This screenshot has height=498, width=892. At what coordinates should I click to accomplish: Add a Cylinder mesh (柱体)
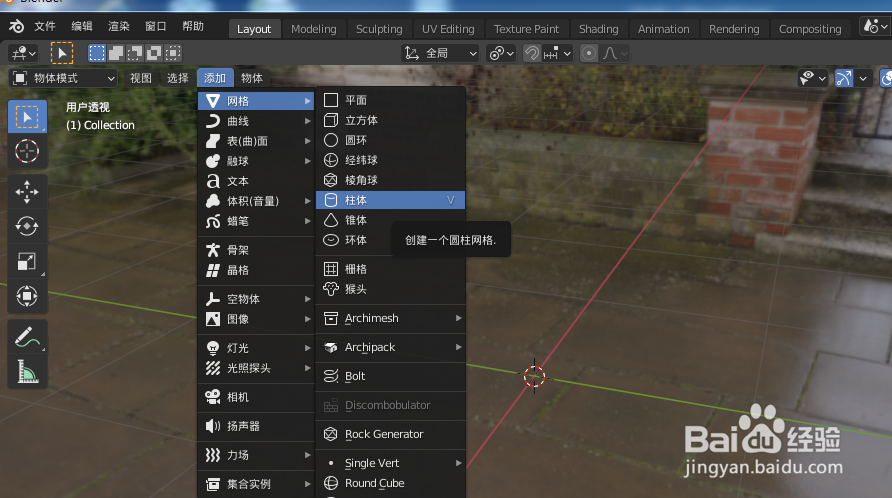(x=390, y=200)
